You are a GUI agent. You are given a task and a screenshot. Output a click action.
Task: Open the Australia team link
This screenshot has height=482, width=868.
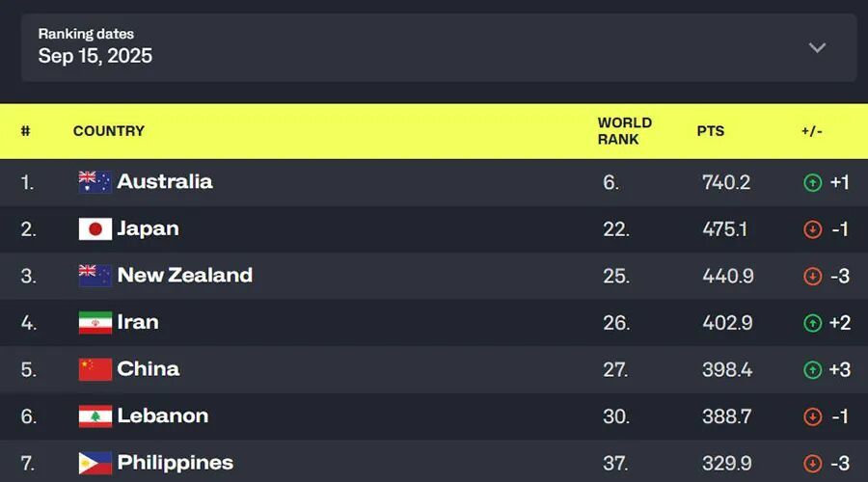[165, 182]
